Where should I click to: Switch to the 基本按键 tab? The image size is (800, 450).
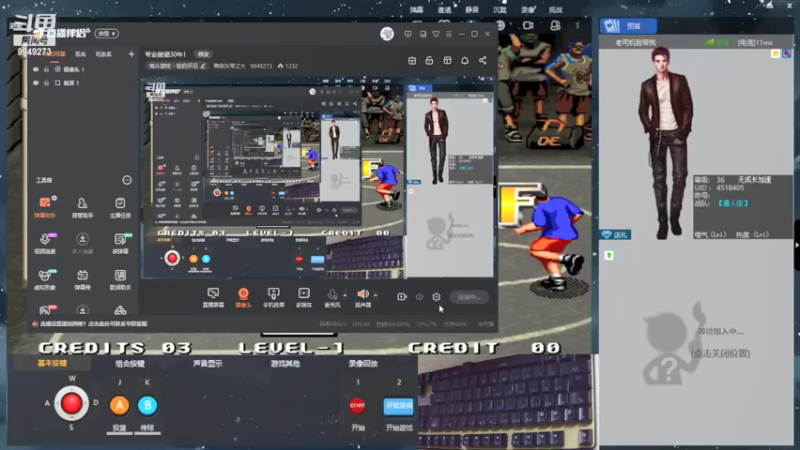pyautogui.click(x=52, y=363)
